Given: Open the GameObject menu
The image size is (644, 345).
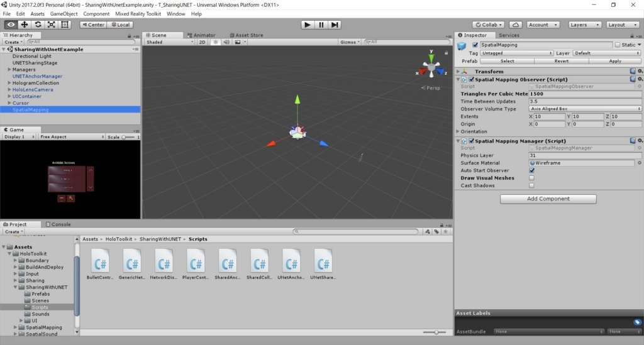Looking at the screenshot, I should (64, 14).
